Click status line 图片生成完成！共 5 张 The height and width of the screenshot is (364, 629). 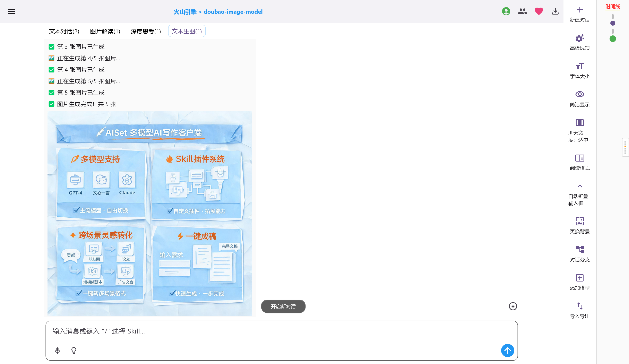[x=82, y=104]
